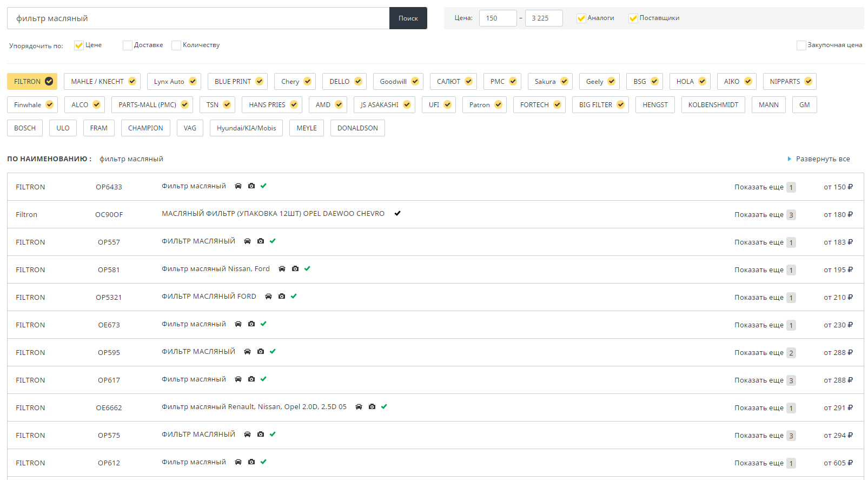
Task: Show more offers for OC90OF
Action: pos(765,215)
